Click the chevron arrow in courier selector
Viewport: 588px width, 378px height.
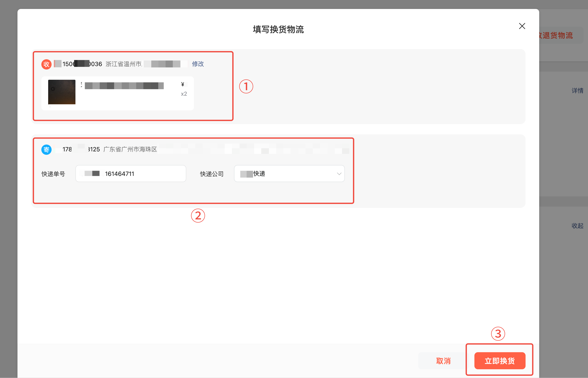339,174
